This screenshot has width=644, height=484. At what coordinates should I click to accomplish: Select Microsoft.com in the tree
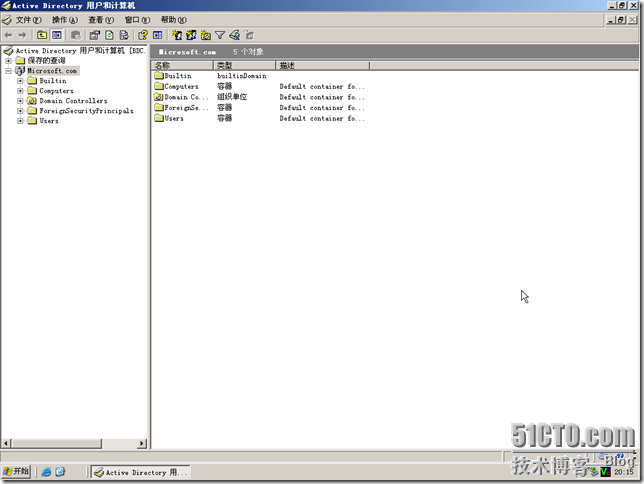tap(52, 71)
